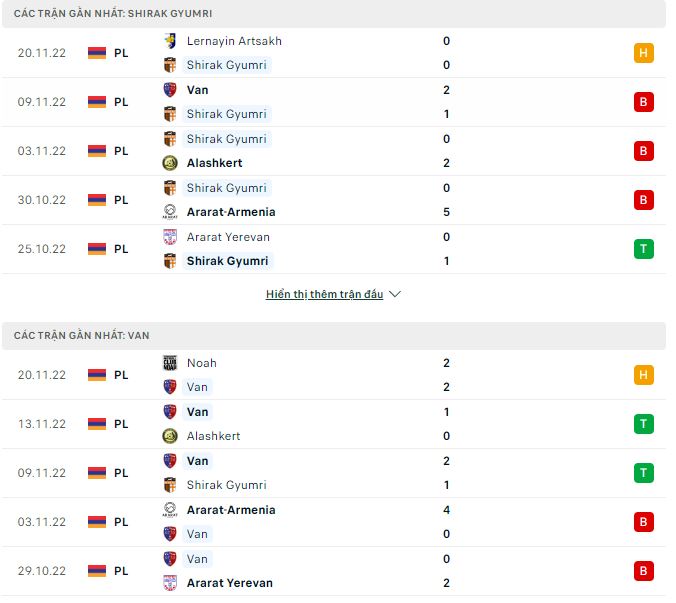Click the Ararat Yerevan crest in the 25.10.22 match

pyautogui.click(x=170, y=237)
